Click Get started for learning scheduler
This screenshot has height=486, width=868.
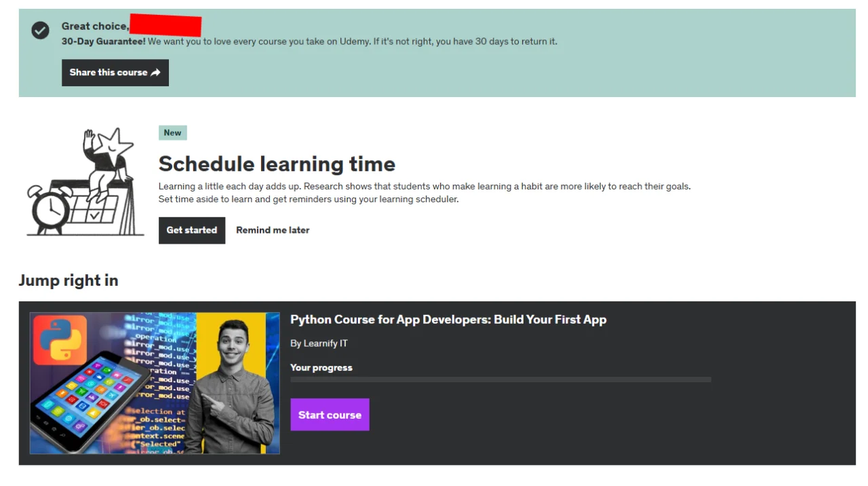tap(192, 230)
